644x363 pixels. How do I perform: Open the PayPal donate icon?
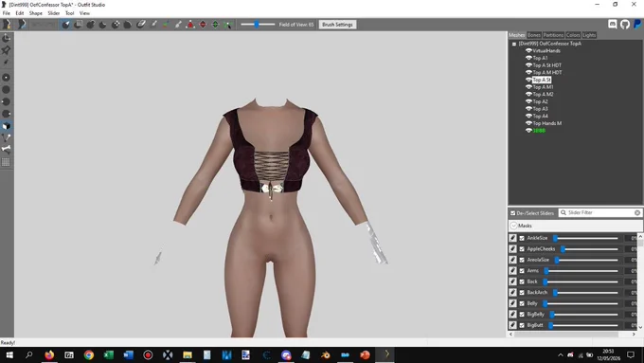point(637,25)
